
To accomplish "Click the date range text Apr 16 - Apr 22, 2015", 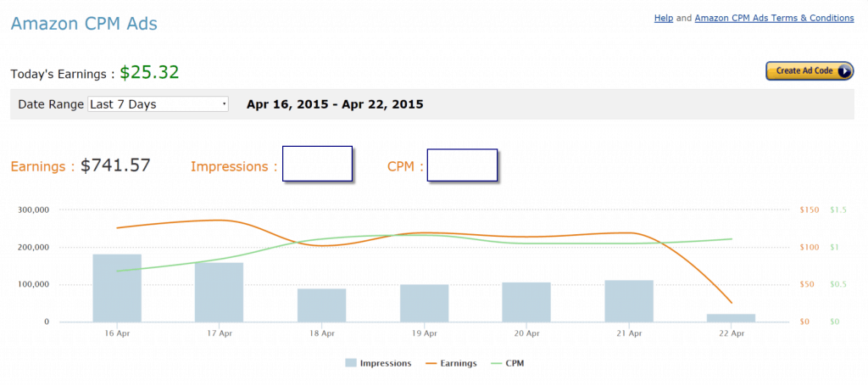I will point(335,104).
